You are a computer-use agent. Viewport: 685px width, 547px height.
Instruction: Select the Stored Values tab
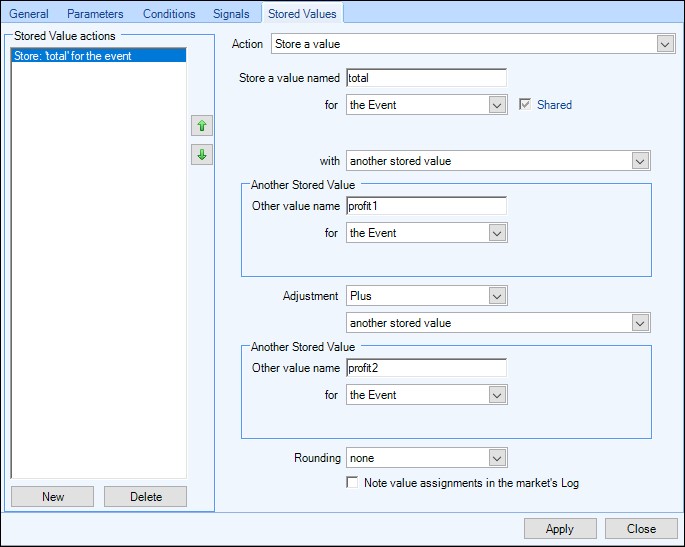(x=302, y=14)
